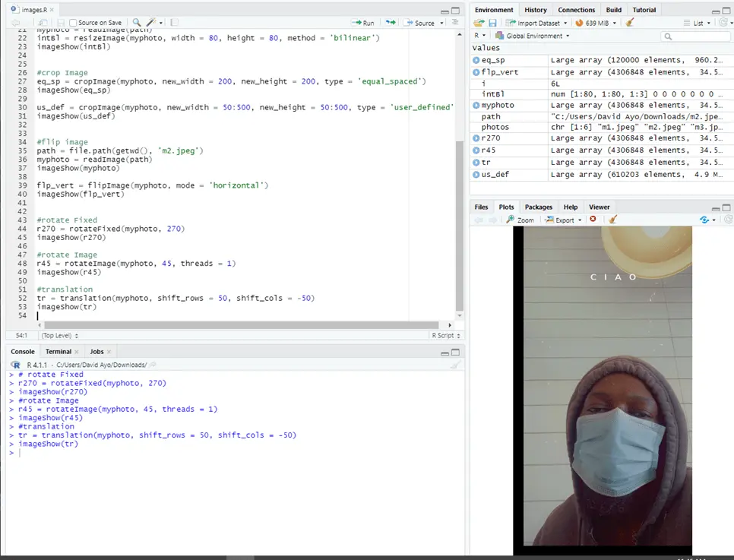Click the 639 MiB memory usage indicator
Image resolution: width=734 pixels, height=560 pixels.
[596, 23]
